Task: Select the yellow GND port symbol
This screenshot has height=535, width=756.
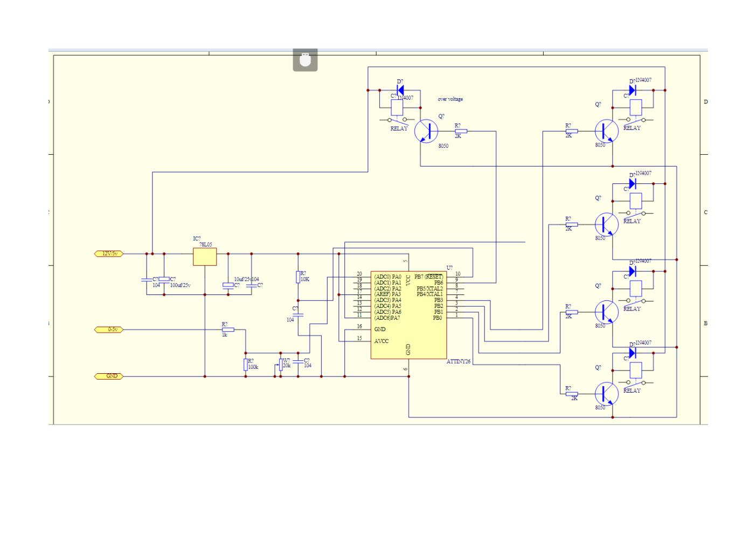Action: [109, 376]
